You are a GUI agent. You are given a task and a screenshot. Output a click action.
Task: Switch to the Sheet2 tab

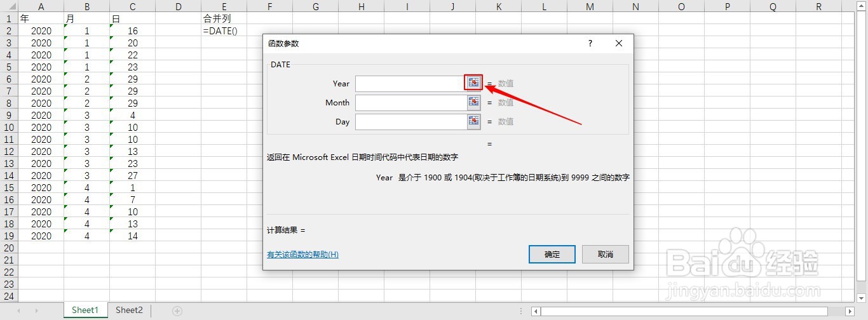tap(129, 310)
